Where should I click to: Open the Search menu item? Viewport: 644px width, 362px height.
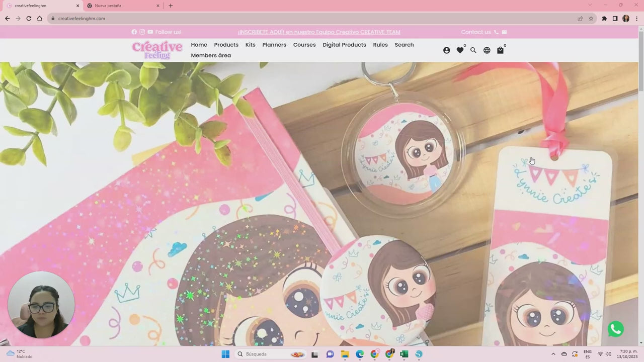pos(404,45)
